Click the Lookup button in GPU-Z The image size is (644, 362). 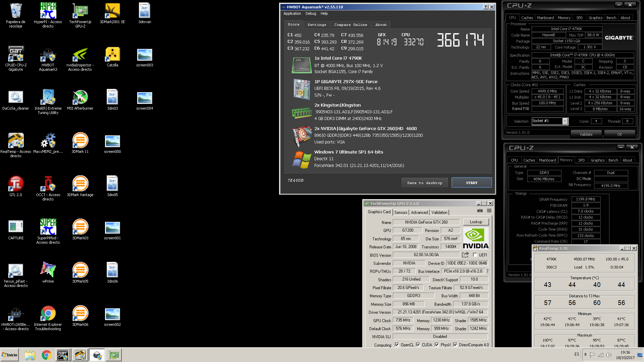pyautogui.click(x=476, y=222)
